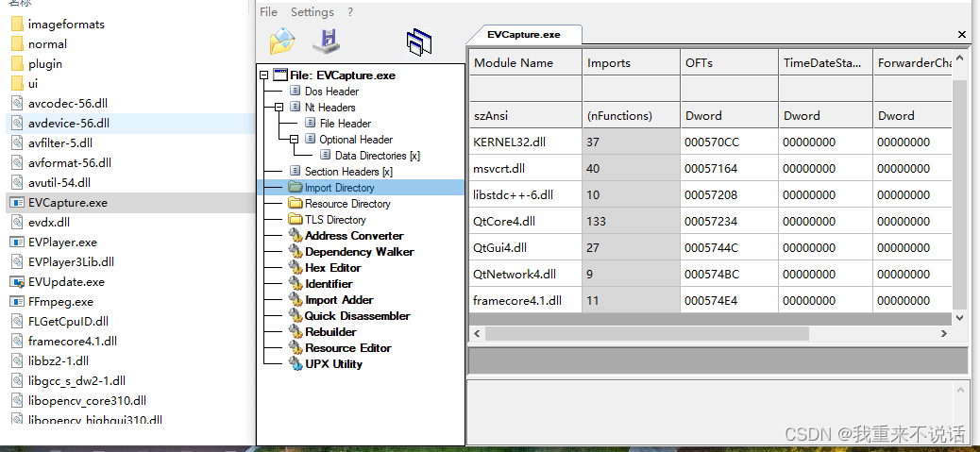Select Section Headers [x] tree item
The image size is (980, 452).
pyautogui.click(x=348, y=172)
